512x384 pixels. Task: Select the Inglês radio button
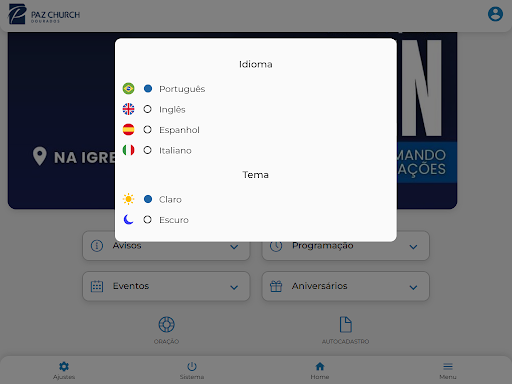147,109
